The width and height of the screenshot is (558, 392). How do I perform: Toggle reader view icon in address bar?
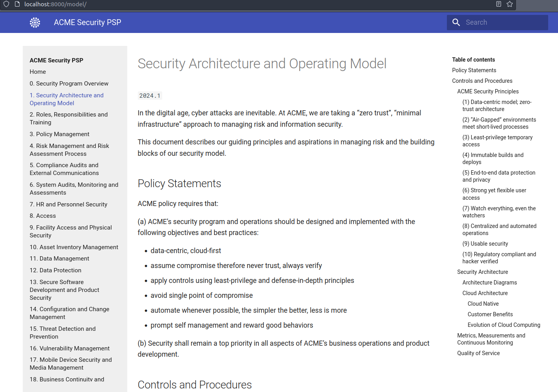[x=499, y=4]
